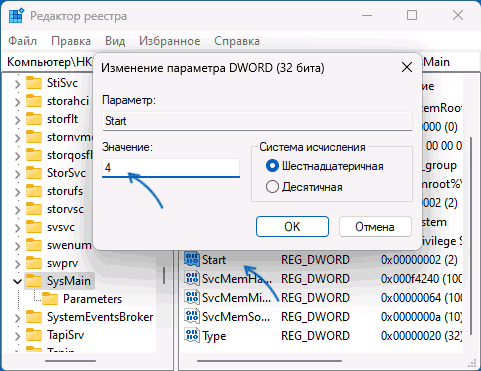
Task: Click the DWORD icon of SvcMemHa... value
Action: [x=192, y=278]
